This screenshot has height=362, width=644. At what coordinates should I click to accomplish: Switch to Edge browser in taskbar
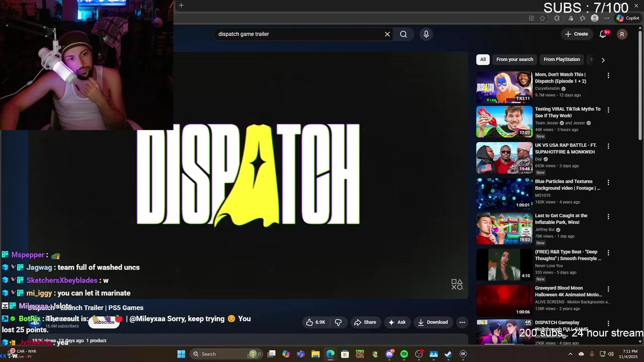[x=330, y=354]
